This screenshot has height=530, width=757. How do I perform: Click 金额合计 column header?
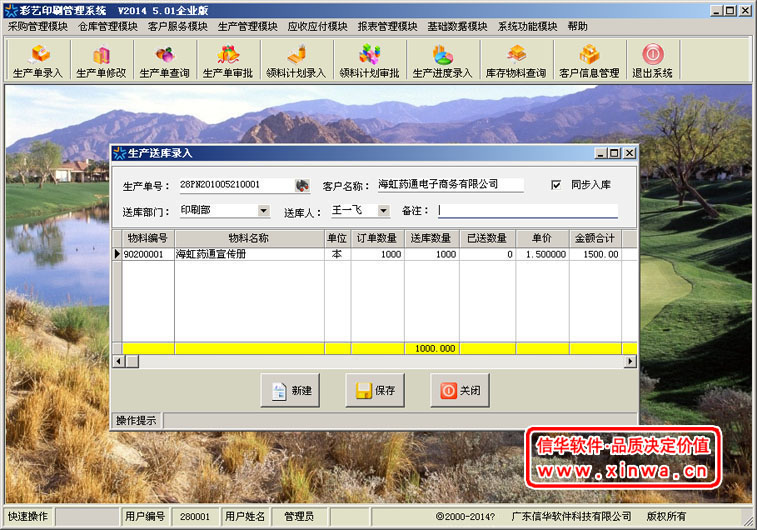(x=595, y=238)
